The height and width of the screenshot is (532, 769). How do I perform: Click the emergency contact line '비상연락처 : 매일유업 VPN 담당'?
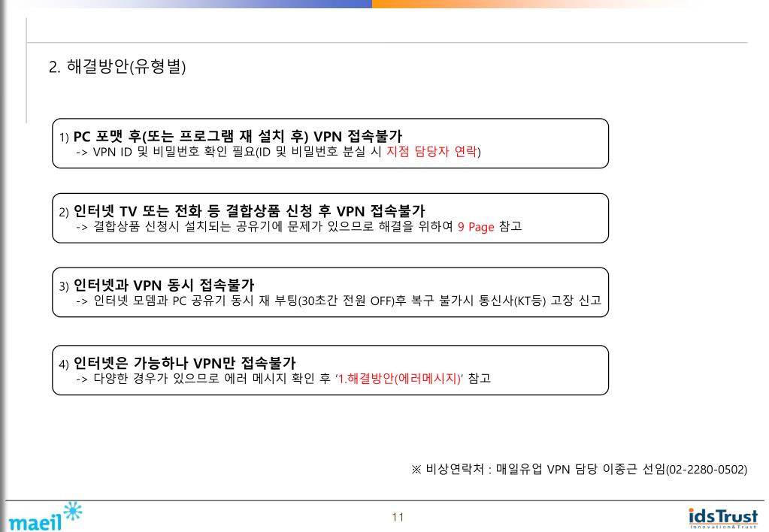(511, 469)
